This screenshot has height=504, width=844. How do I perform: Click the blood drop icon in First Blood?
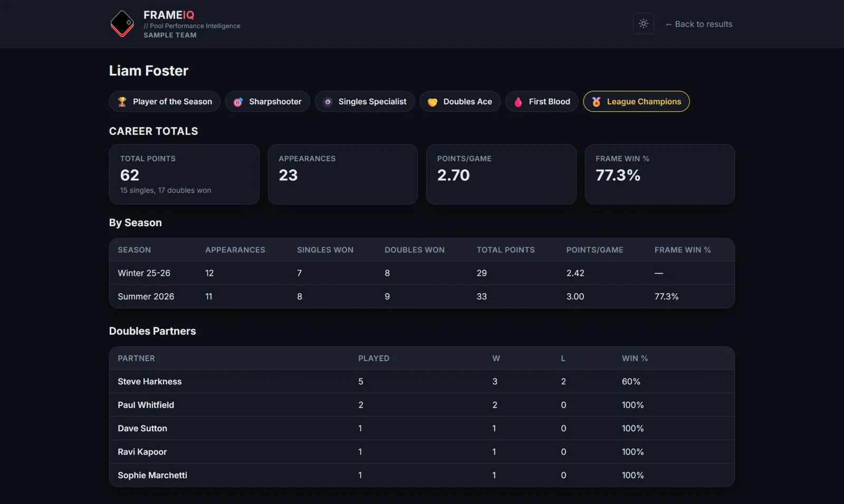pos(518,102)
